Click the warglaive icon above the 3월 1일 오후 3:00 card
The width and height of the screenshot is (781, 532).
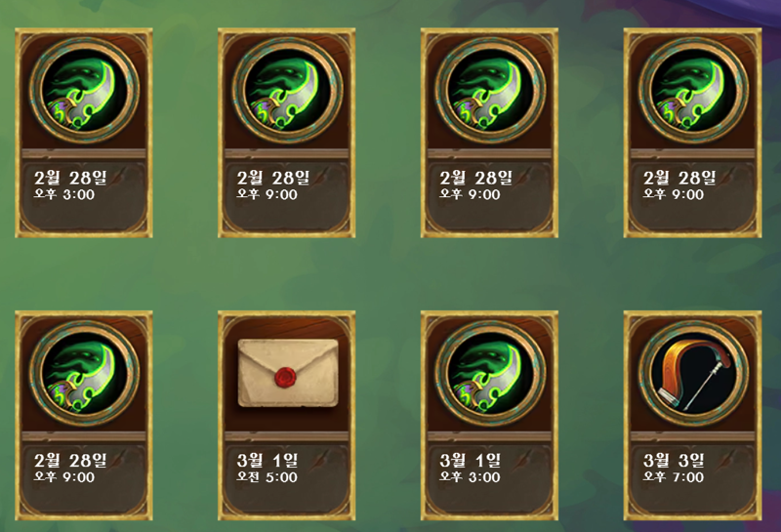coord(490,90)
